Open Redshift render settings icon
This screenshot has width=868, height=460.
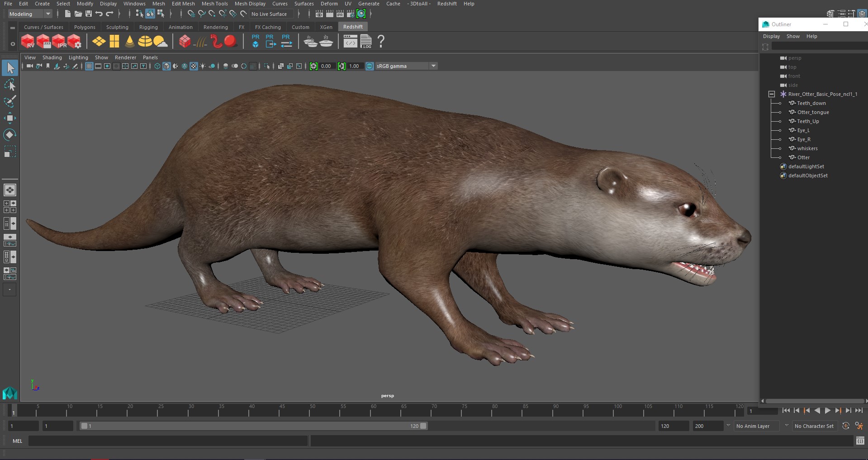tap(74, 42)
